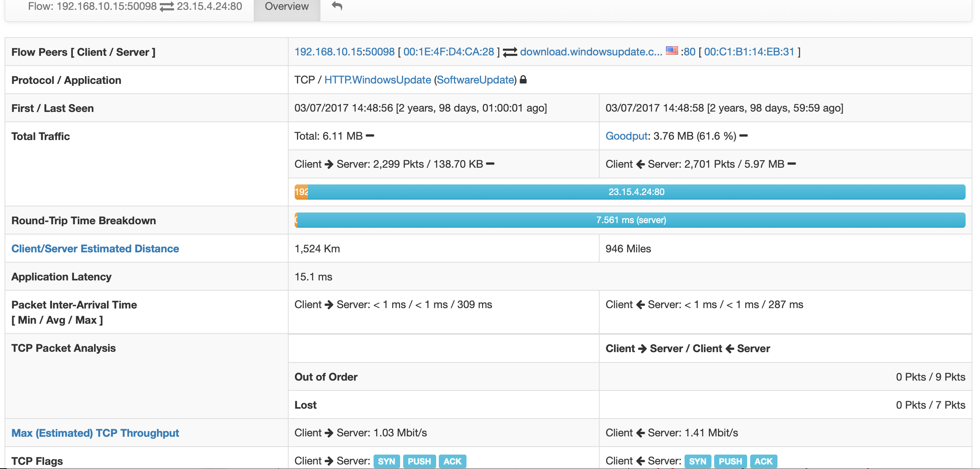Open the HTTP.WindowsUpdate application link

click(378, 80)
